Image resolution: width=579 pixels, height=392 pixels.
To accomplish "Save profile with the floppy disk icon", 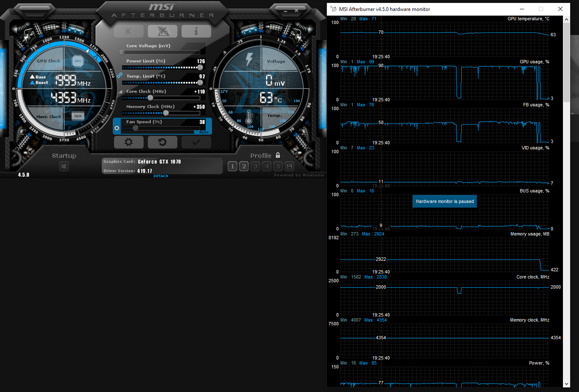I will (289, 166).
